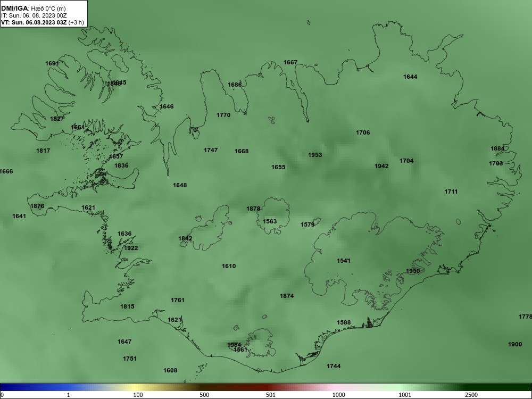Click the 1827 value in the Westfjords
Screen dimensions: 532x399
[57, 119]
